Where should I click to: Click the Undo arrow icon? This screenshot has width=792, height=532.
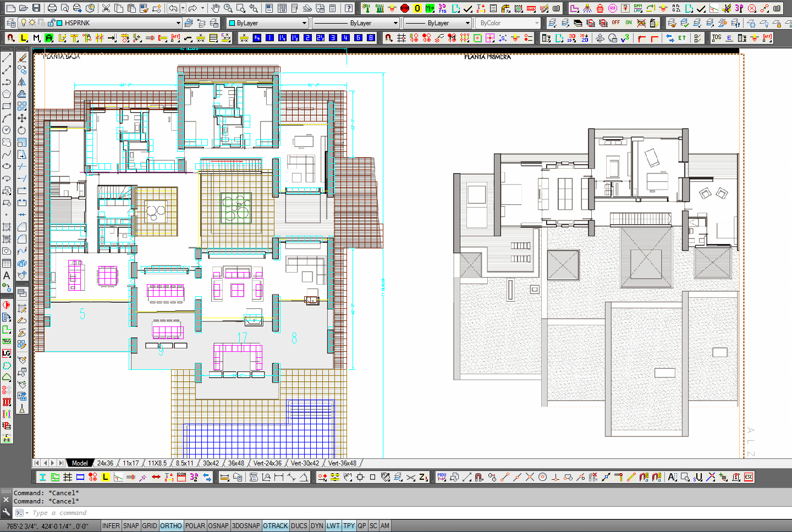pos(173,8)
